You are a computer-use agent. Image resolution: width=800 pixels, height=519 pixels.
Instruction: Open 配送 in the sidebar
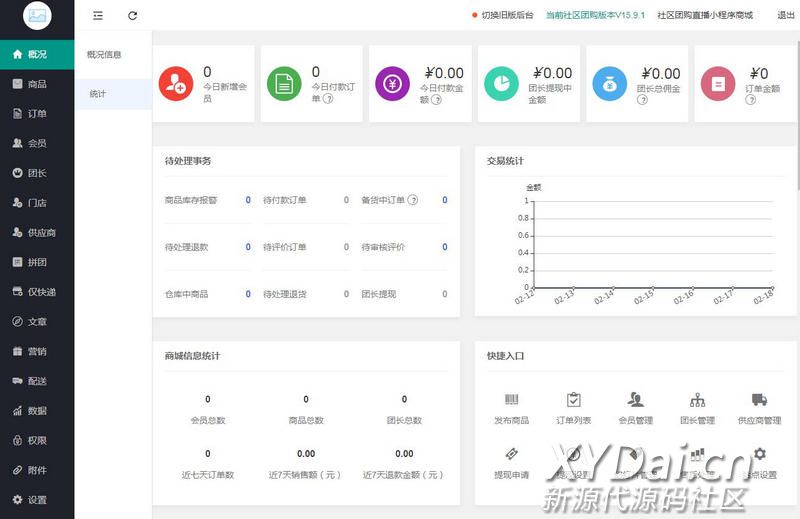pos(37,381)
